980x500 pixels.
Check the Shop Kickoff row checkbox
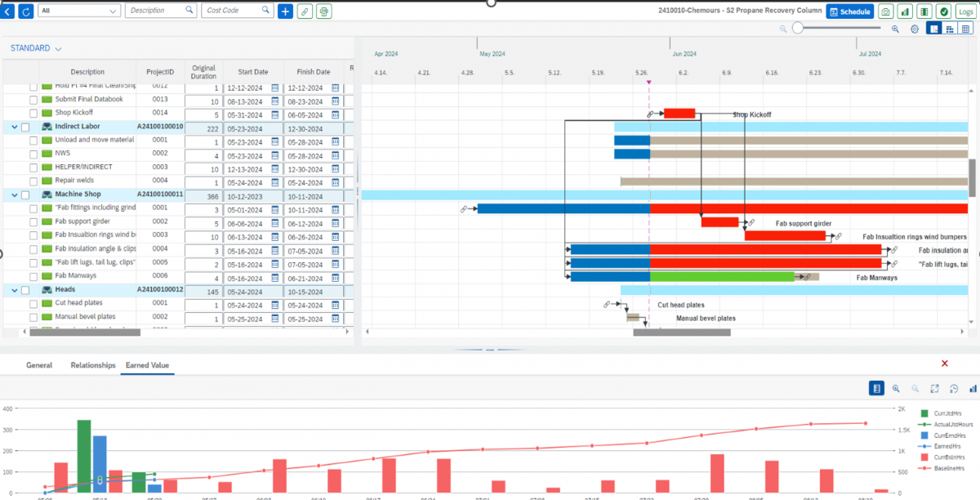point(33,113)
